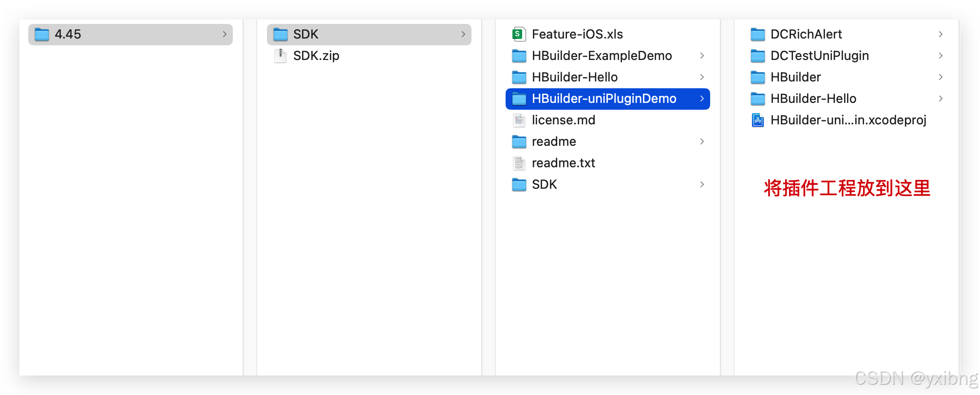Click the HBuilder folder icon

(x=758, y=78)
